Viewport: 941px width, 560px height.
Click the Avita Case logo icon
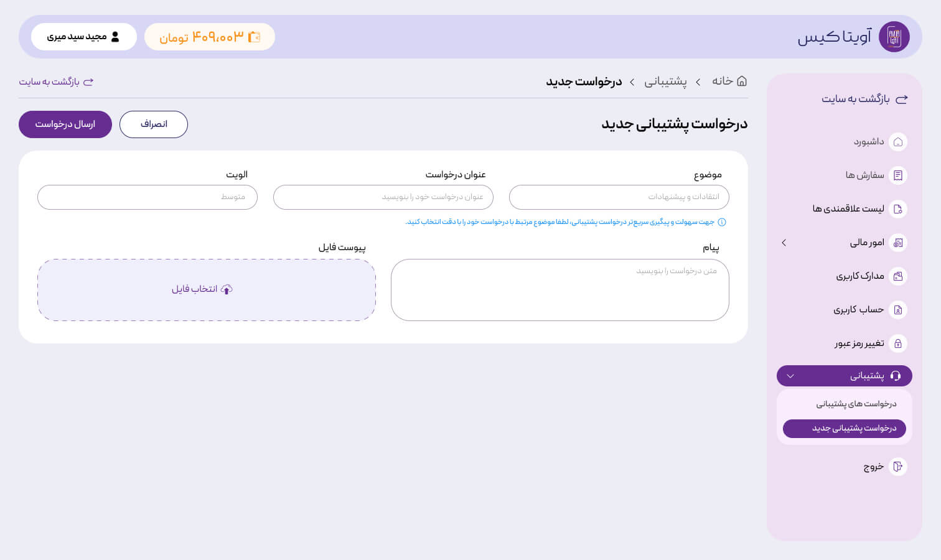coord(894,37)
